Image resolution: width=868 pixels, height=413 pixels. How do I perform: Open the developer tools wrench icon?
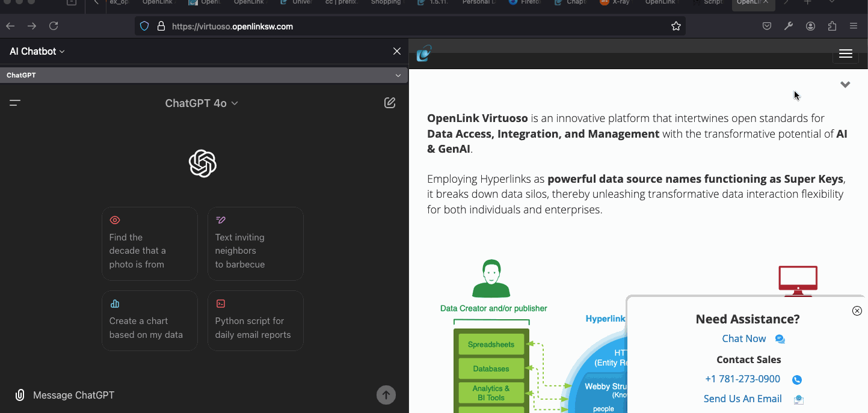point(789,26)
